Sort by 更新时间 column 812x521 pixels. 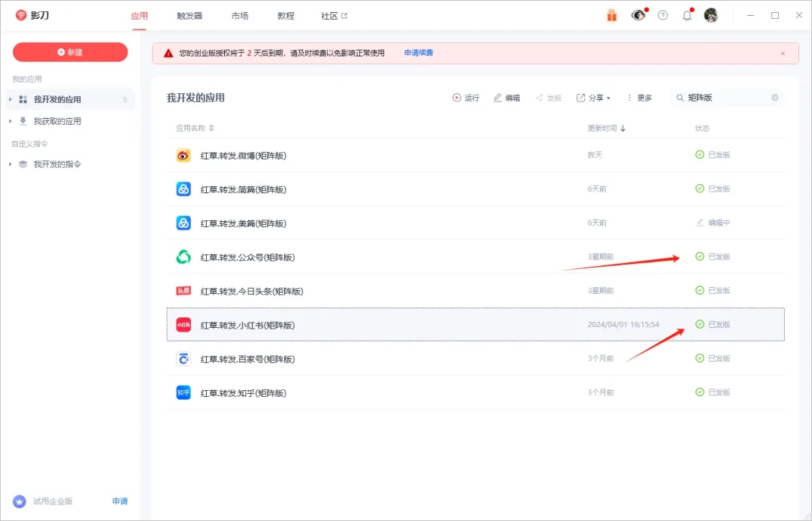tap(607, 128)
